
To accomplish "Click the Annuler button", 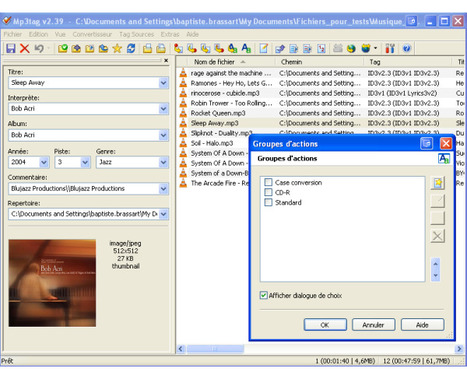I will tap(373, 325).
